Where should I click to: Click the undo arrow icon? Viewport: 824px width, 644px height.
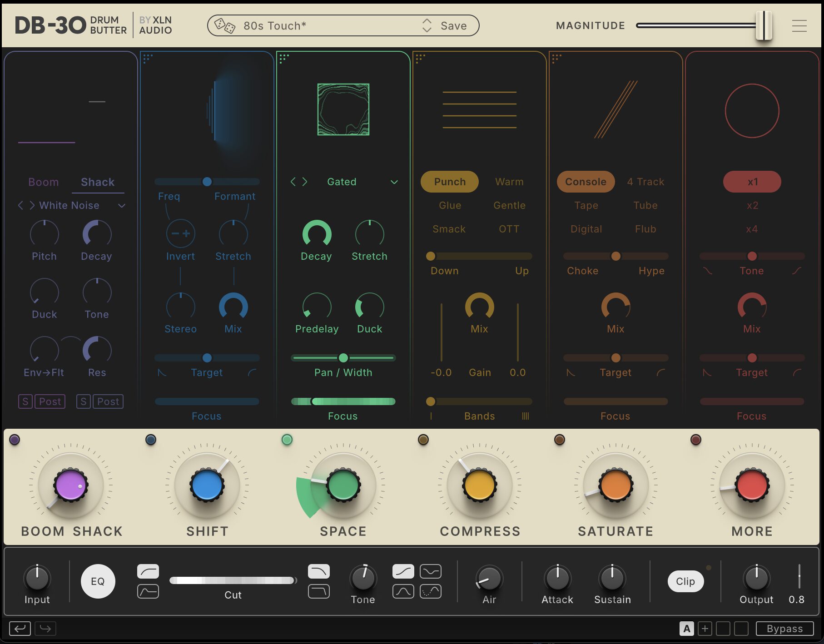point(20,629)
